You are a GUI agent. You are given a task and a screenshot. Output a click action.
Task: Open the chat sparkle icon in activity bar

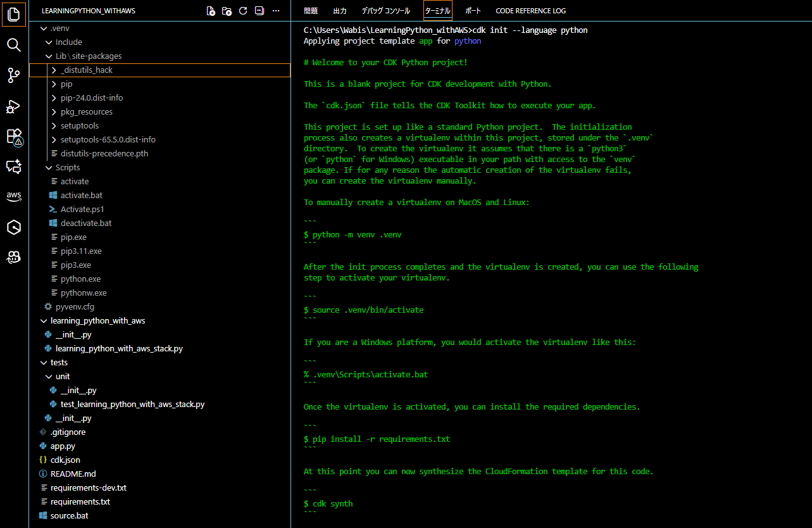pyautogui.click(x=14, y=167)
